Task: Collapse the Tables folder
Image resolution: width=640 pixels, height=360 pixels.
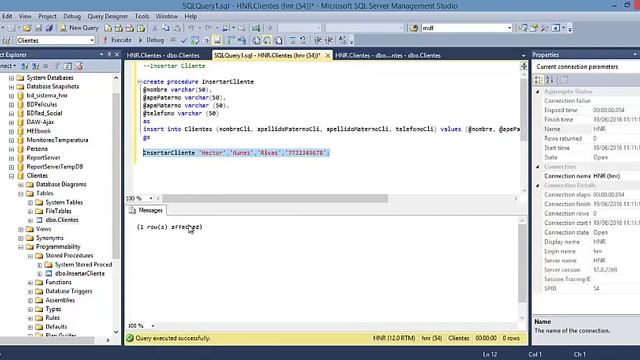Action: [21, 193]
